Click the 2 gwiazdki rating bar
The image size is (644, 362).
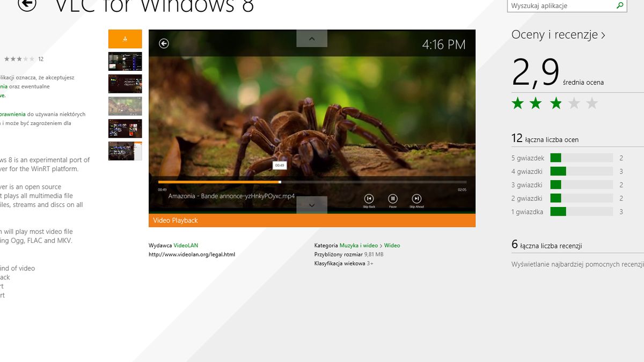[x=582, y=198]
